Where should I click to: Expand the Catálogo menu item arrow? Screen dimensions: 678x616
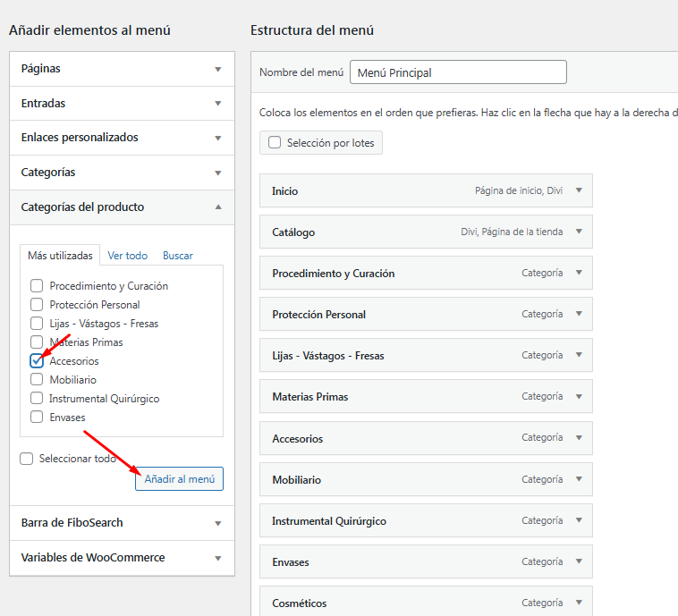[579, 232]
